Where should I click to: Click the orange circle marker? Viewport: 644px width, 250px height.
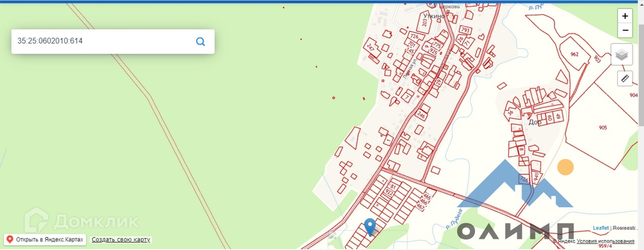click(566, 167)
